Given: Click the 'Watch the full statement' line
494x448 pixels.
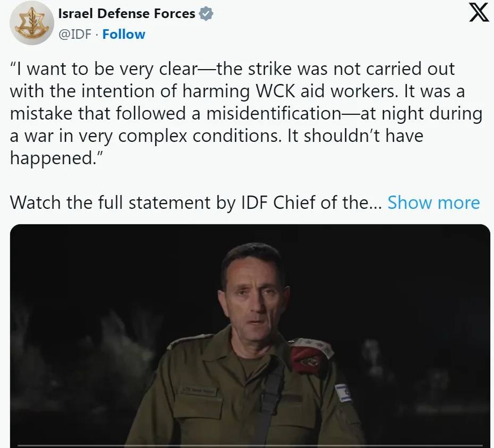Looking at the screenshot, I should (191, 202).
